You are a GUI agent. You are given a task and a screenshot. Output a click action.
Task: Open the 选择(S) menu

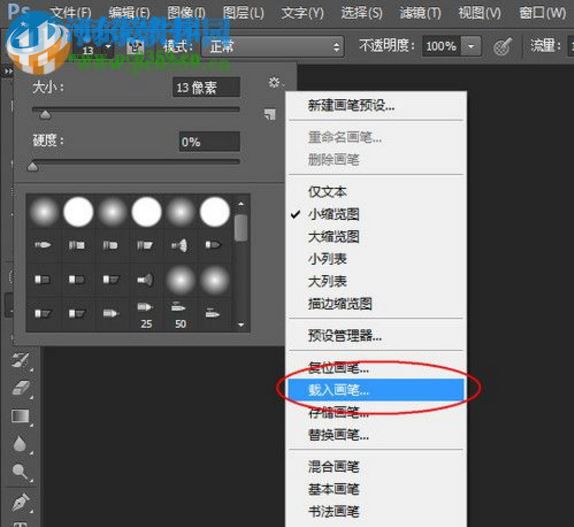(362, 14)
